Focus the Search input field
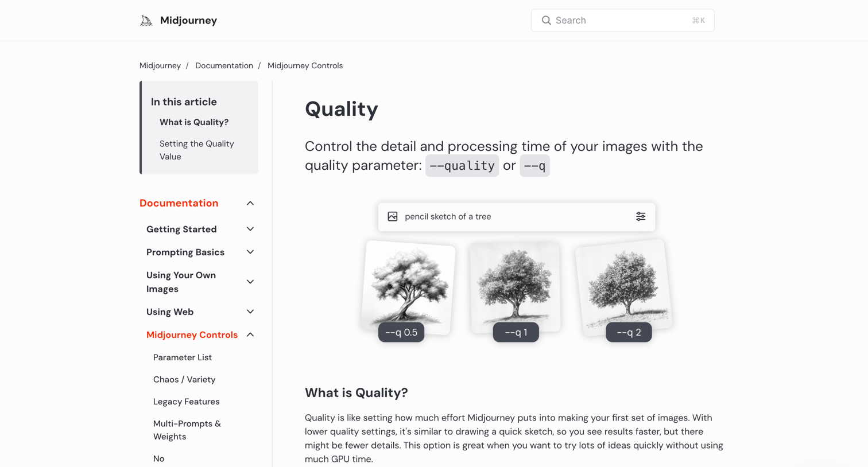The image size is (868, 467). coord(622,21)
